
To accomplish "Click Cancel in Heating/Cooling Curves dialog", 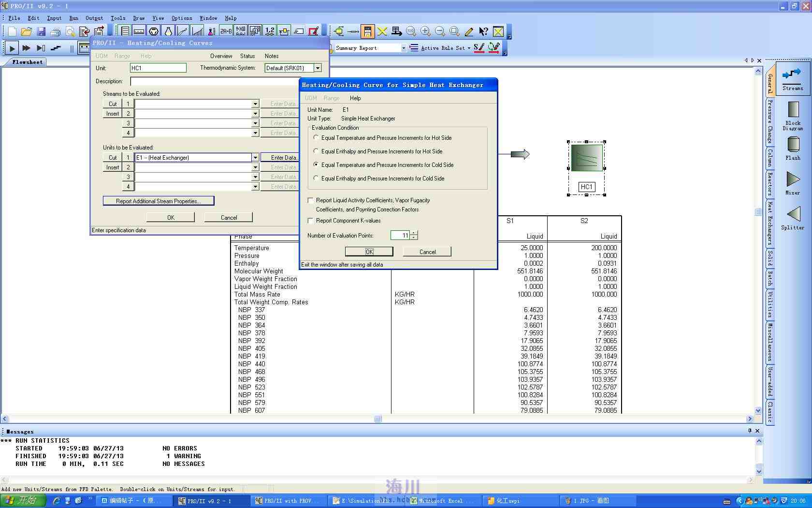I will pos(229,217).
